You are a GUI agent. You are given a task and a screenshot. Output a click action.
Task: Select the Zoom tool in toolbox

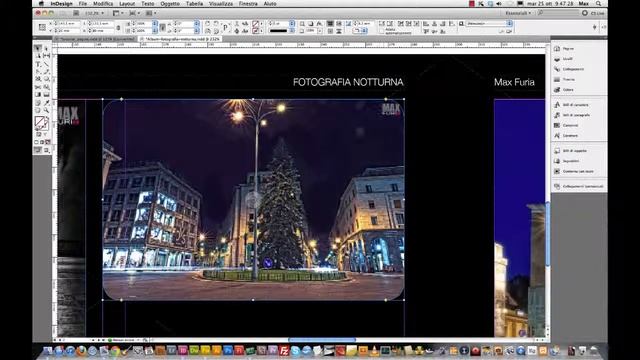pyautogui.click(x=47, y=110)
